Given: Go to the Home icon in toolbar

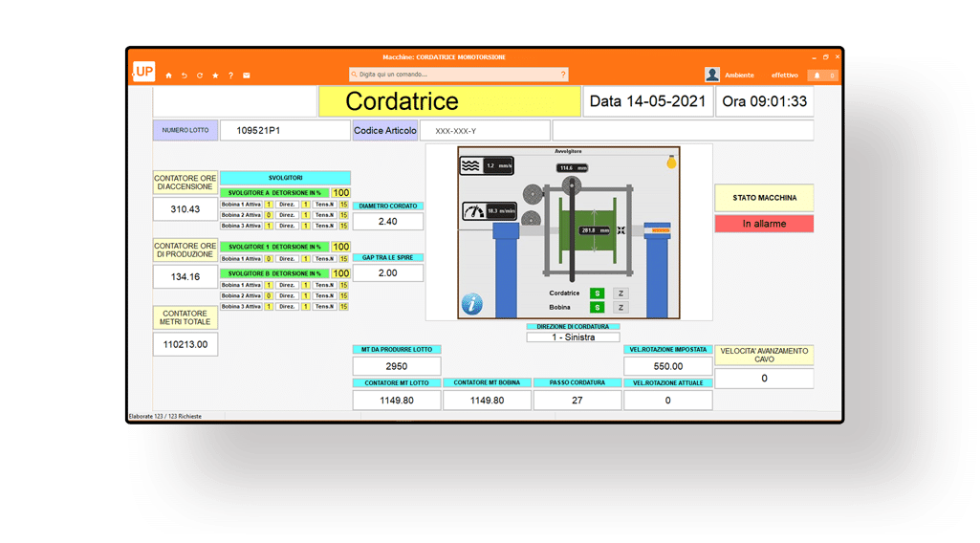Looking at the screenshot, I should coord(169,76).
